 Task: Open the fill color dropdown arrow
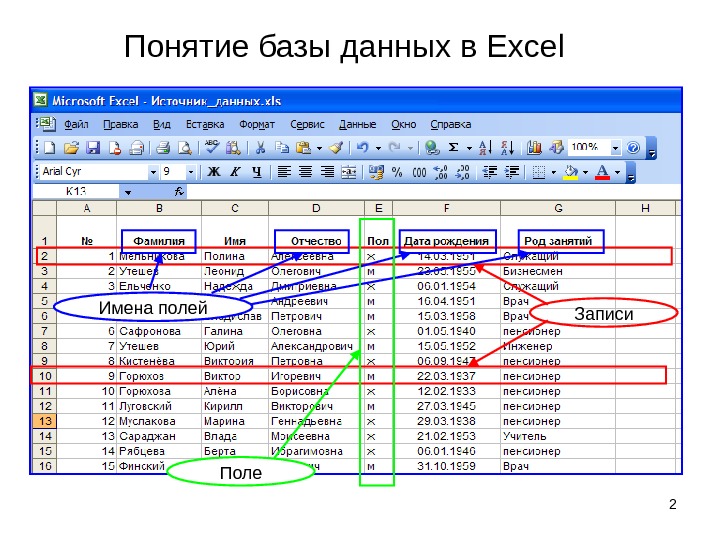click(x=586, y=173)
